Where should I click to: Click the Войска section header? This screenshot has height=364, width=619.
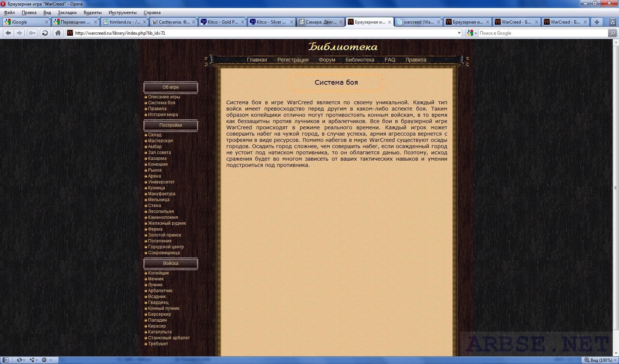coord(171,263)
